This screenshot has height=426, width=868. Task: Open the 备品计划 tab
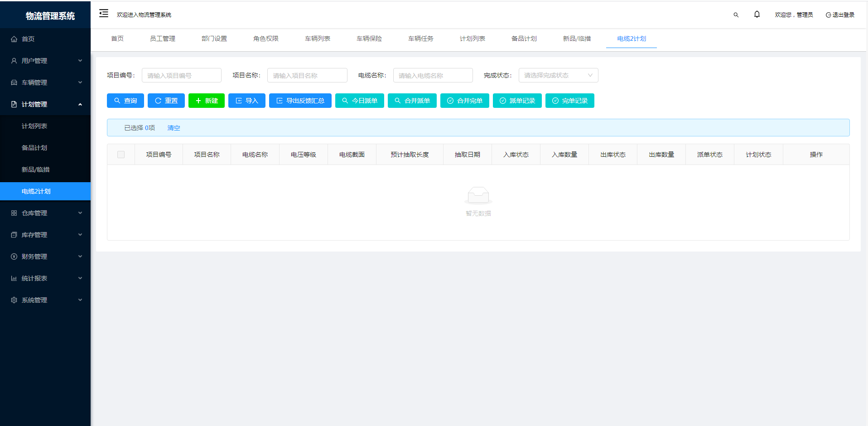(x=524, y=39)
